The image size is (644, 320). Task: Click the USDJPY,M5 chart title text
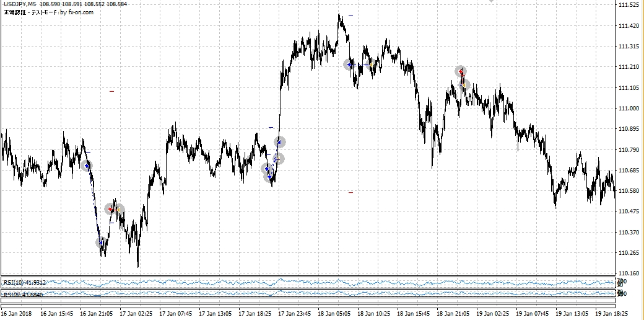[20, 4]
